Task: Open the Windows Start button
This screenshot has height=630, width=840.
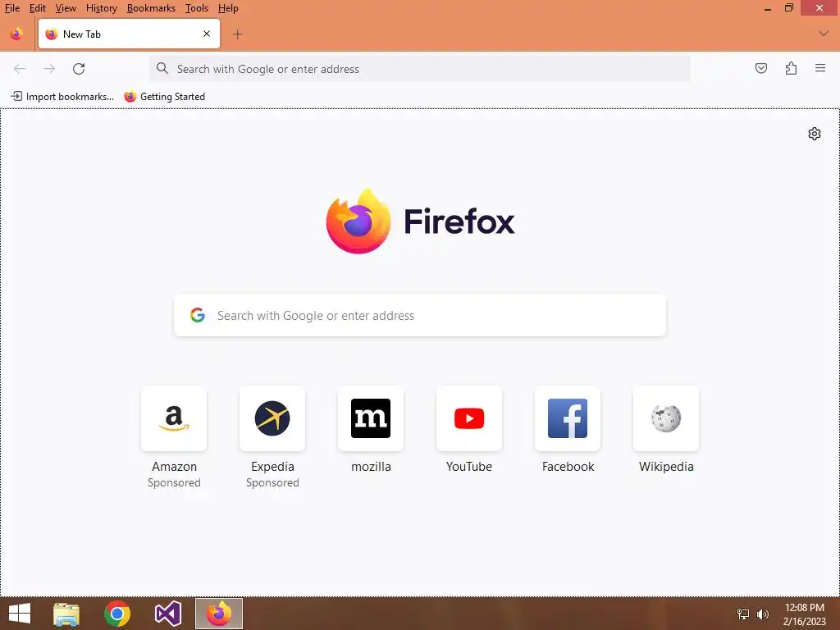Action: pos(20,614)
